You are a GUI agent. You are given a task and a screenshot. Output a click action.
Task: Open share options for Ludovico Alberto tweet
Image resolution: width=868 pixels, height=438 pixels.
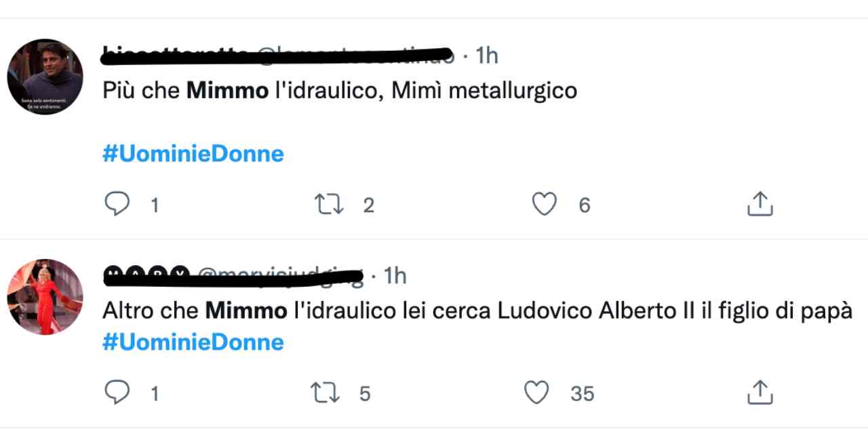tap(759, 393)
